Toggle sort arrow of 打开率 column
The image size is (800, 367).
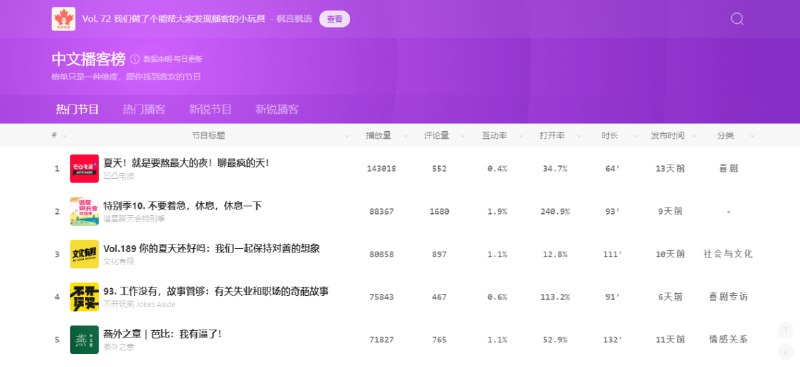579,136
